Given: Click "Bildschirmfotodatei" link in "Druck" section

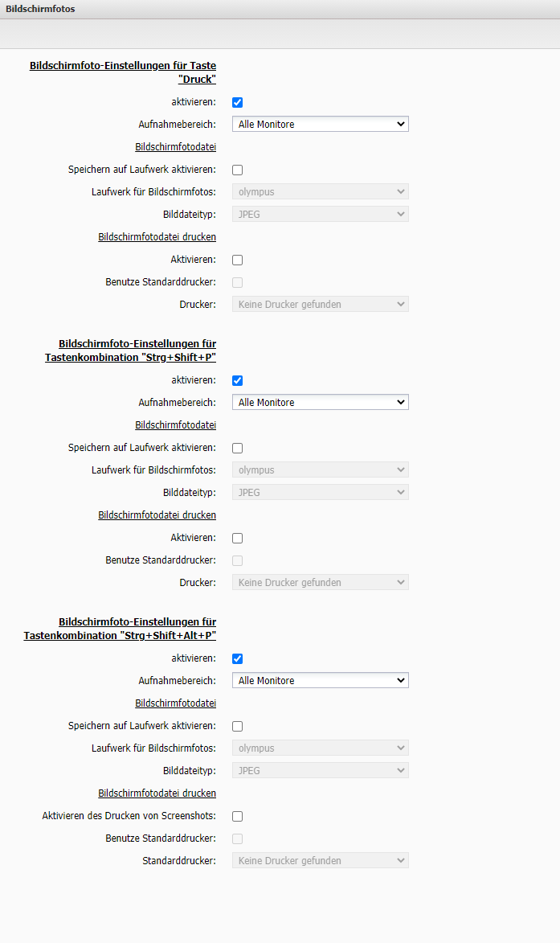Looking at the screenshot, I should click(x=175, y=147).
